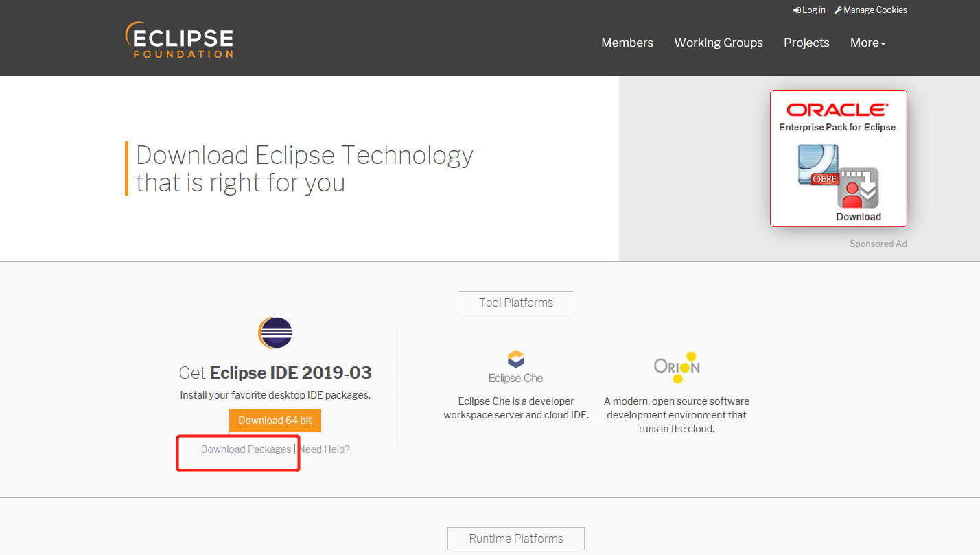Open Orion via its yellow dots logo
The image size is (980, 555).
pyautogui.click(x=677, y=367)
